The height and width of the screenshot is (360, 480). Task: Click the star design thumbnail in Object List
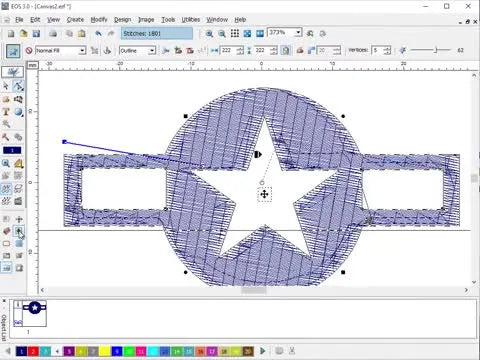pos(35,308)
